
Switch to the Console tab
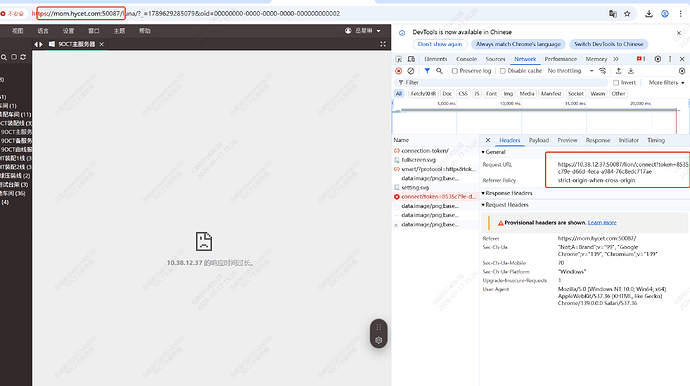[466, 59]
